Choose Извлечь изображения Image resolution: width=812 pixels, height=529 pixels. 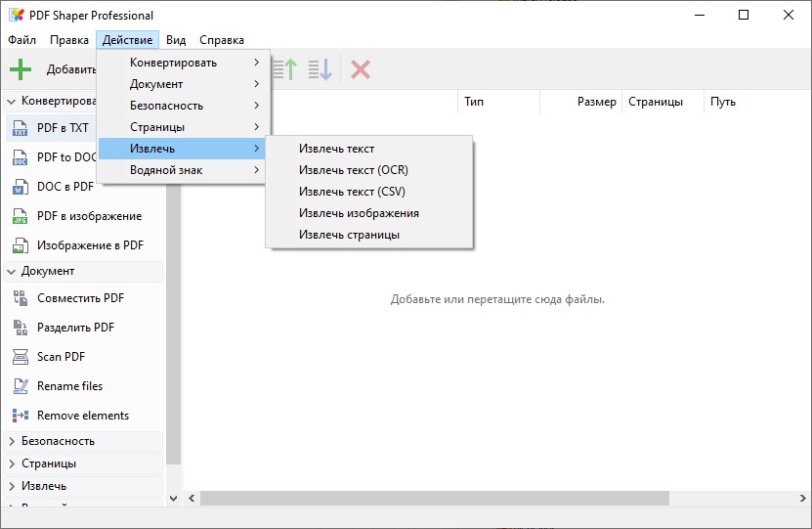[369, 213]
